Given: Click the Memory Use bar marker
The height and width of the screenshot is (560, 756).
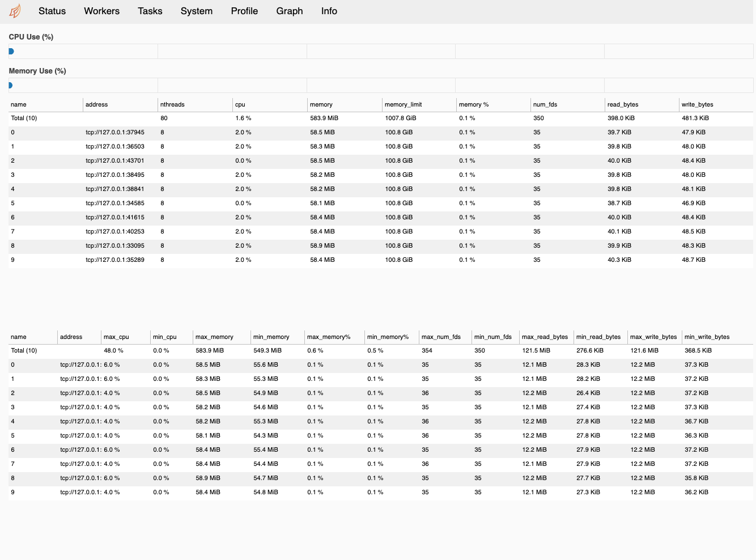Looking at the screenshot, I should [x=11, y=86].
